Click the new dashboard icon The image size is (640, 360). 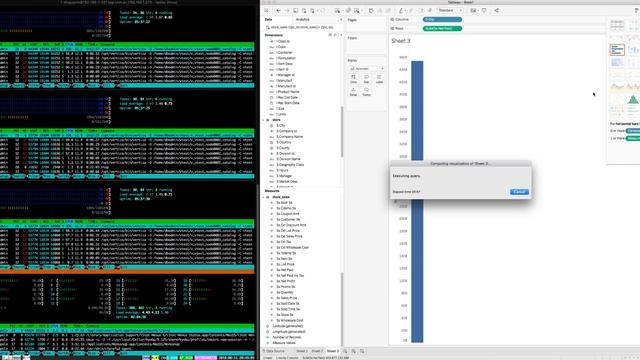click(353, 351)
